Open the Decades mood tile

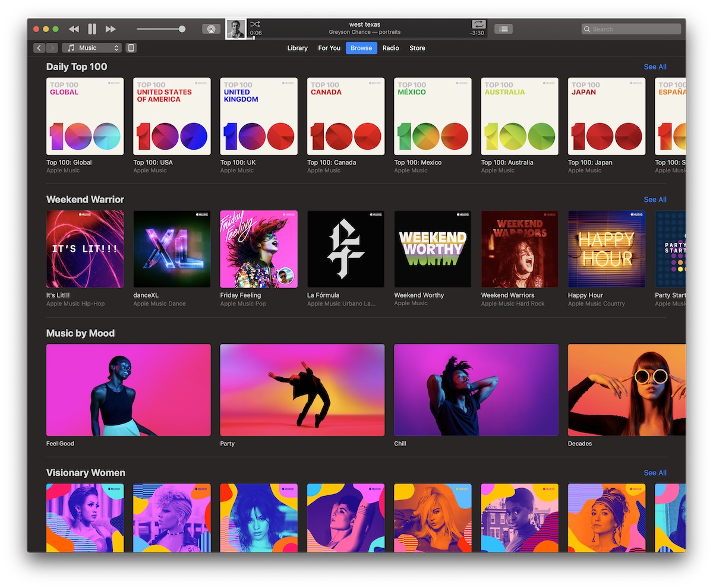[627, 390]
